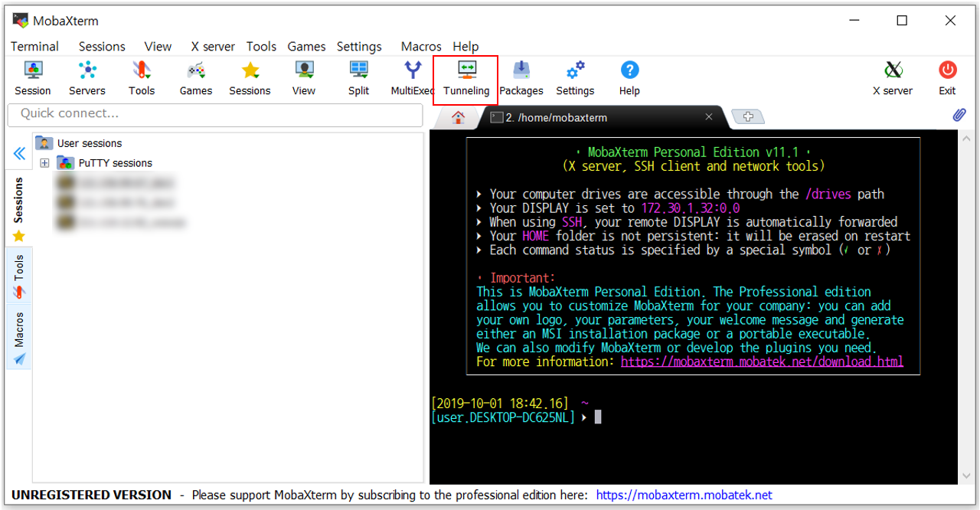Open the Settings menu
This screenshot has width=980, height=510.
pos(359,46)
